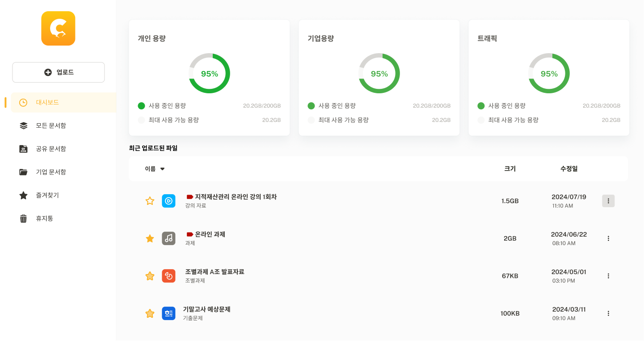Click the 크기 column header
This screenshot has width=644, height=341.
(x=510, y=169)
